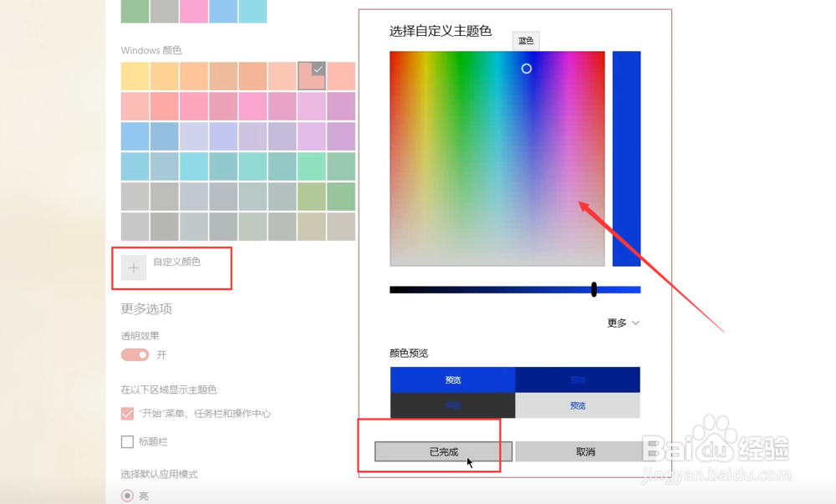This screenshot has width=836, height=504.
Task: Click the Windows 颜色 heading
Action: pyautogui.click(x=150, y=50)
